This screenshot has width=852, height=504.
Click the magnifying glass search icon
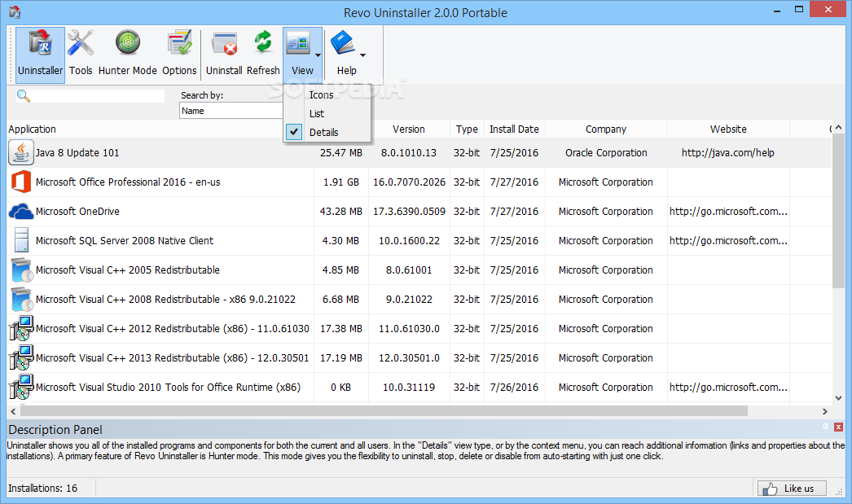pos(24,96)
